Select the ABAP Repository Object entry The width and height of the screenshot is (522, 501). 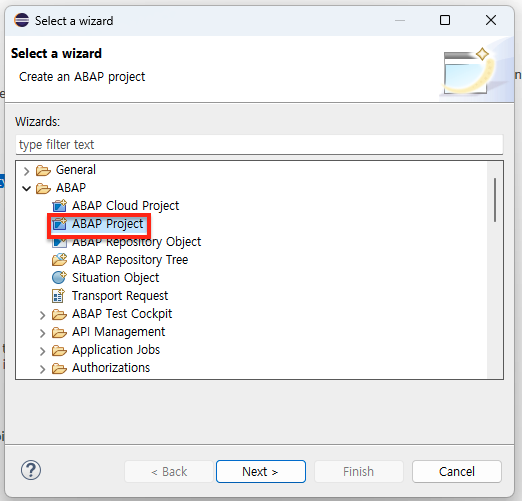tap(136, 242)
